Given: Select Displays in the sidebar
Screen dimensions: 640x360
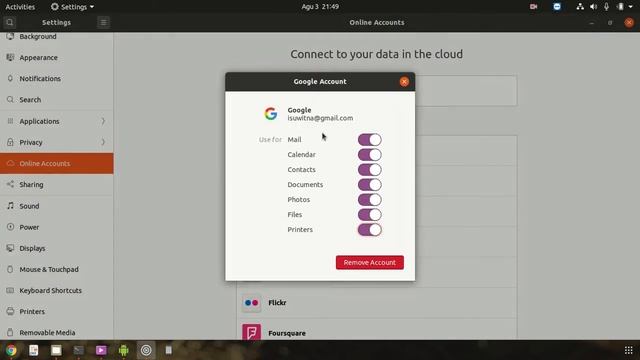Looking at the screenshot, I should point(57,248).
